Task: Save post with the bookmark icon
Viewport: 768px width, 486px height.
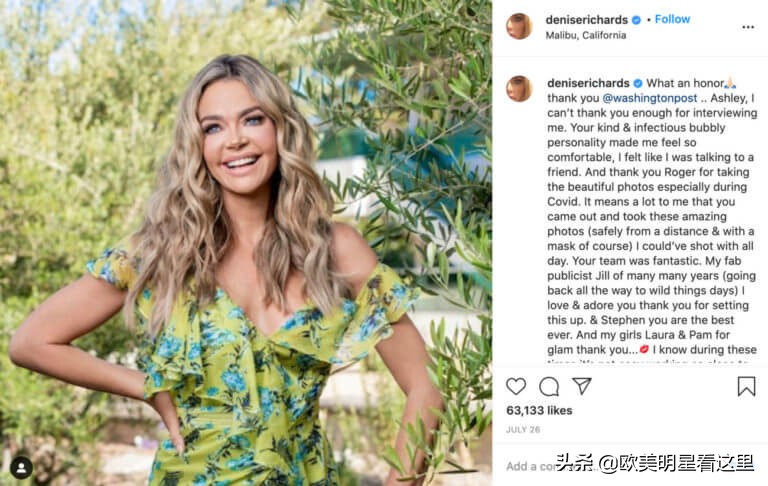Action: point(746,386)
